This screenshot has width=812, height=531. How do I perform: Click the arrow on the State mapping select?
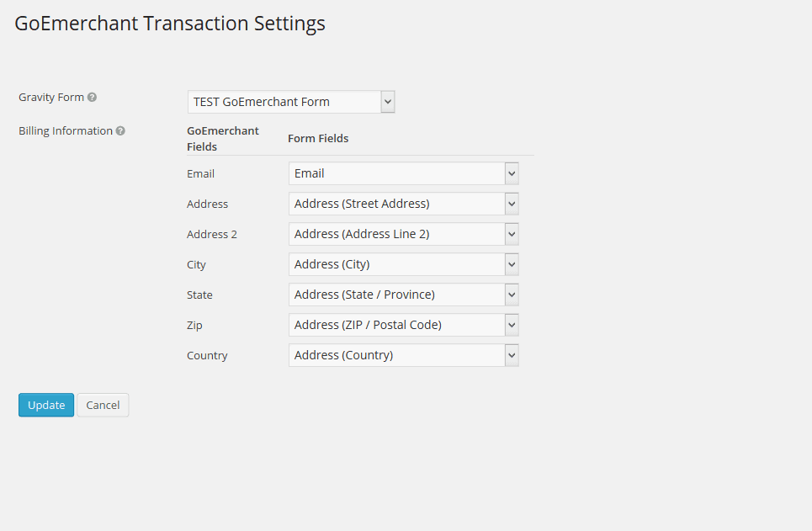pos(512,295)
